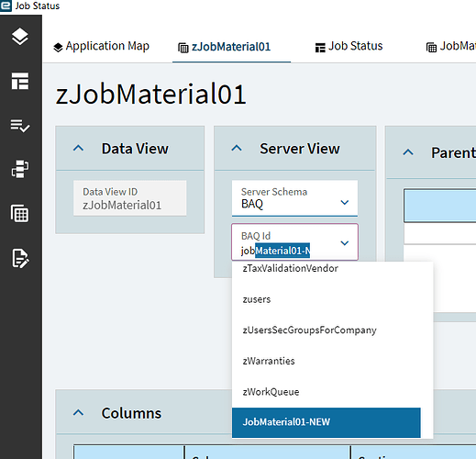Collapse the Data View panel
Viewport: 476px width, 459px height.
pos(79,149)
